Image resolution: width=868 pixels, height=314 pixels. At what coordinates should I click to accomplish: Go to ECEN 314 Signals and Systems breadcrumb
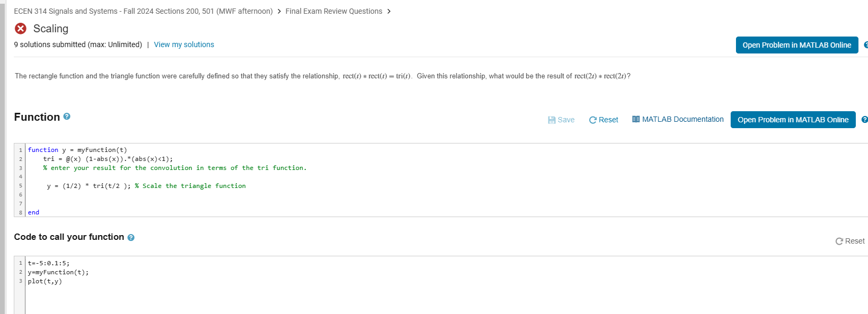coord(143,11)
